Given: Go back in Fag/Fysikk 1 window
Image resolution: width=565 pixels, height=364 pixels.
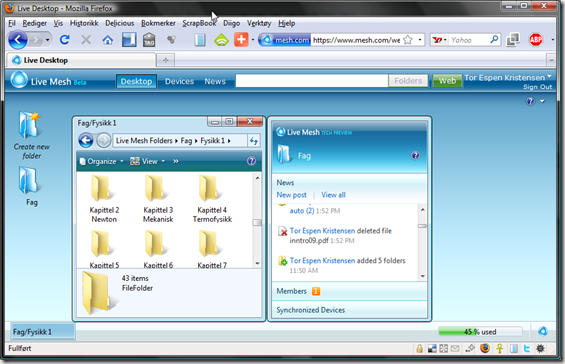Looking at the screenshot, I should point(86,141).
